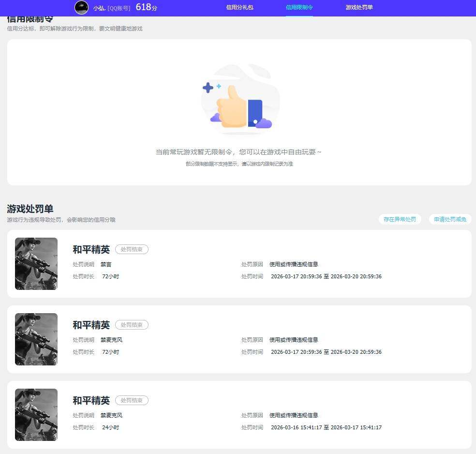Switch to 游戏处罚单 tab

coord(359,7)
